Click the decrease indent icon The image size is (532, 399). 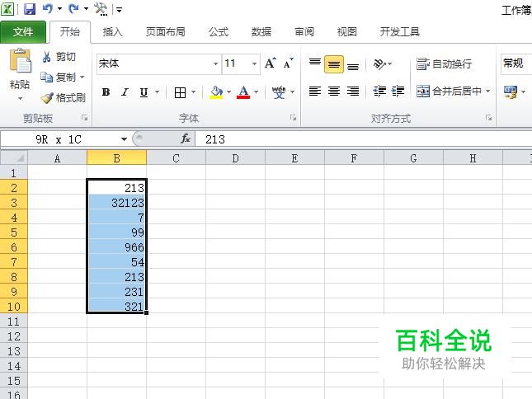tap(379, 92)
